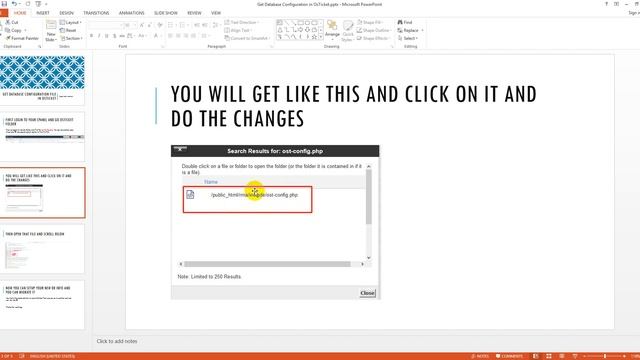Screen dimensions: 640x360
Task: Click Convert to SmartArt
Action: click(247, 38)
